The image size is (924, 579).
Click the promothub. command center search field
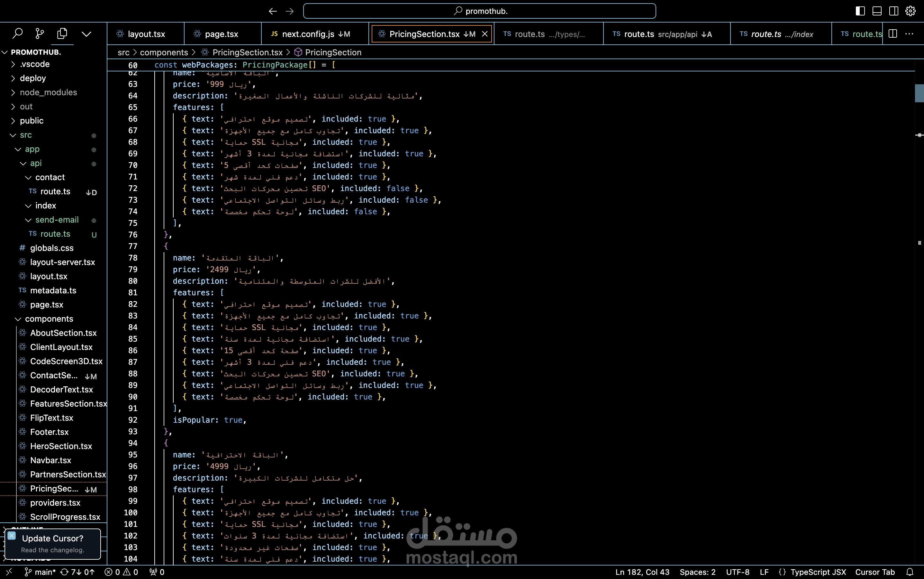point(479,11)
